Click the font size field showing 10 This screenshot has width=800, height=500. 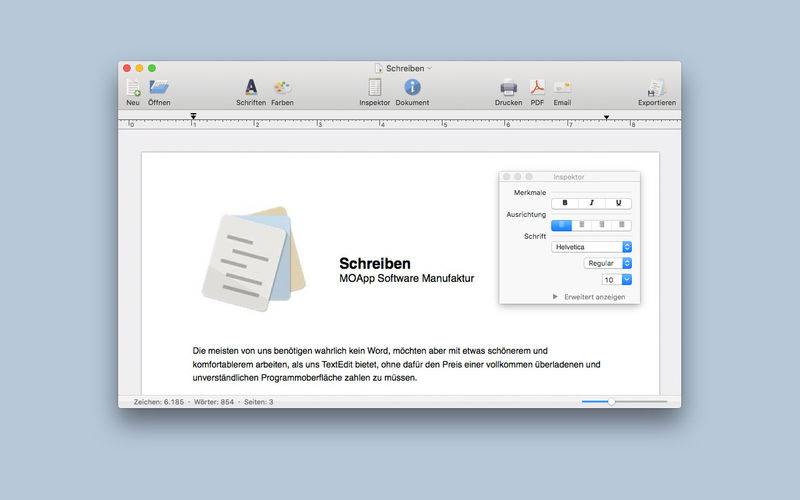coord(611,280)
